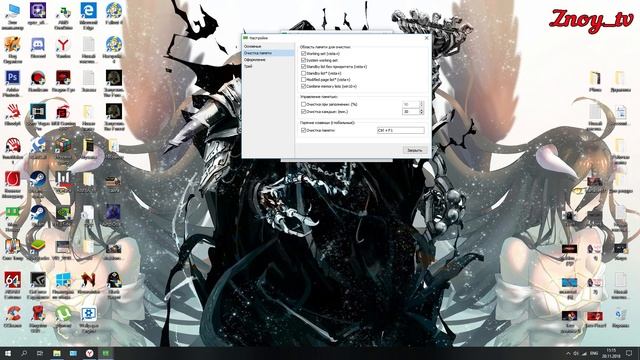
Task: Click spinner arrows for Очистка при заполнении value
Action: 422,104
